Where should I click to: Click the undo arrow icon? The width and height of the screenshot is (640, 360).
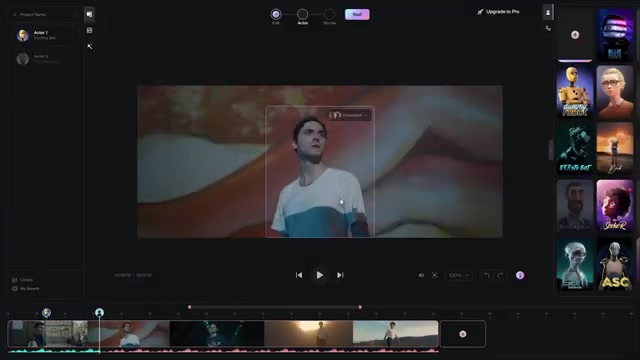point(487,275)
